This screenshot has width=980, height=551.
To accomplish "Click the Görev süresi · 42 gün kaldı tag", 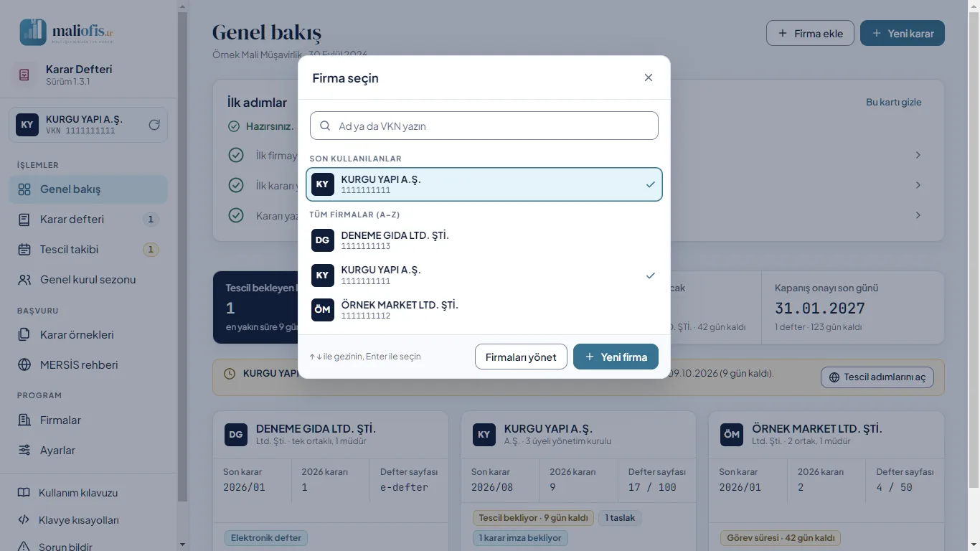I will click(781, 537).
